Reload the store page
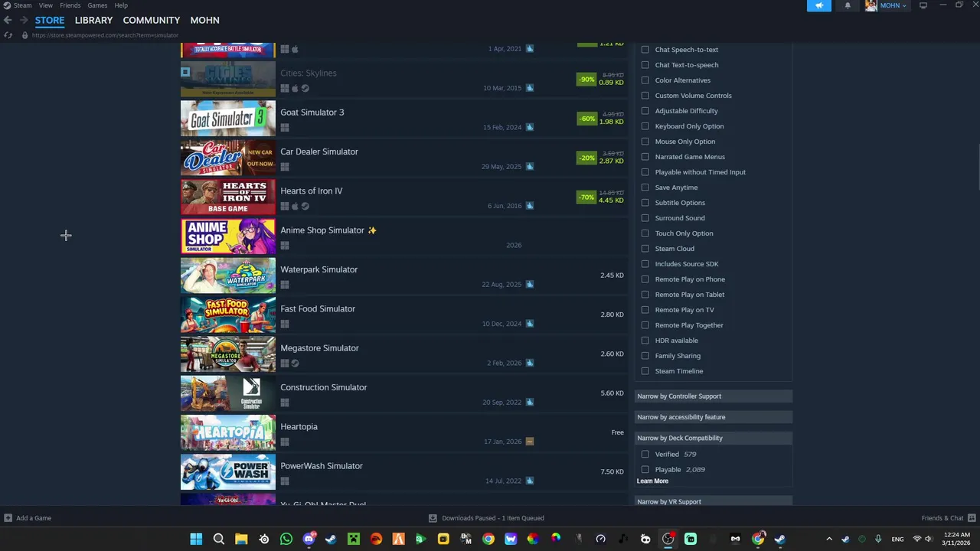 (8, 35)
